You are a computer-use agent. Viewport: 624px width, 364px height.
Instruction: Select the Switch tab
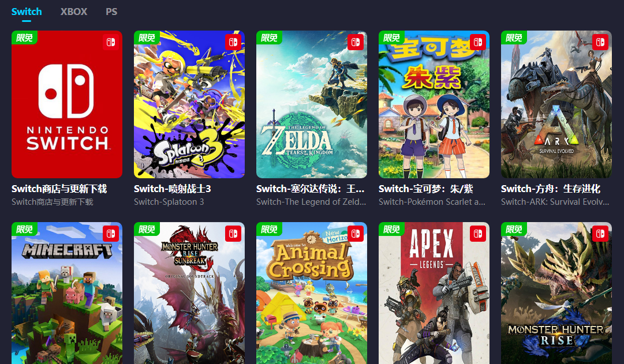(27, 12)
